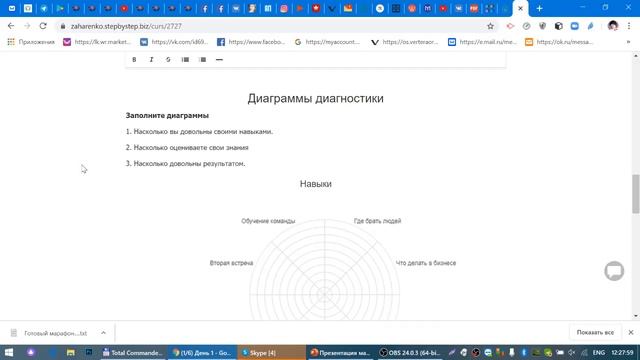Screen dimensions: 640x360
Task: Open the Windows Start menu
Action: [9, 352]
